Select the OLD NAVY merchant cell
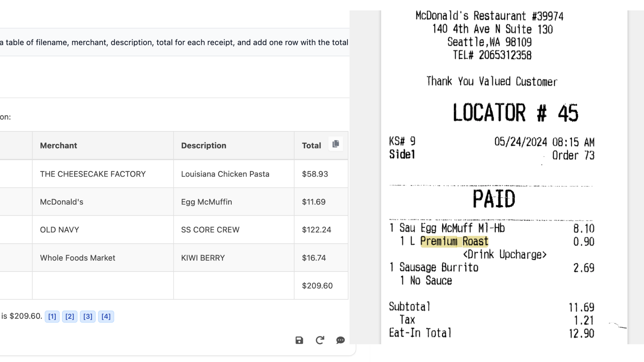Image resolution: width=644 pixels, height=362 pixels. [x=60, y=230]
